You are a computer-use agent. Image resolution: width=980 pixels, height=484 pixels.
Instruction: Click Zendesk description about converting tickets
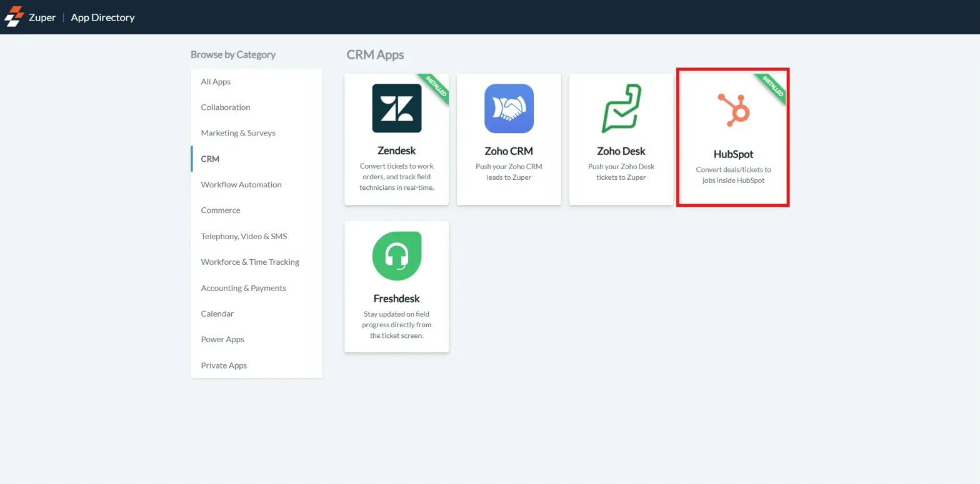396,177
